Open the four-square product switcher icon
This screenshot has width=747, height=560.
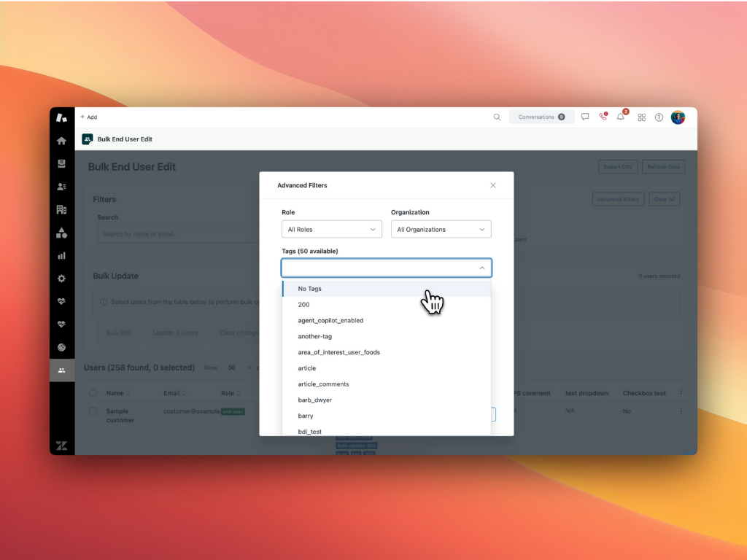coord(641,117)
